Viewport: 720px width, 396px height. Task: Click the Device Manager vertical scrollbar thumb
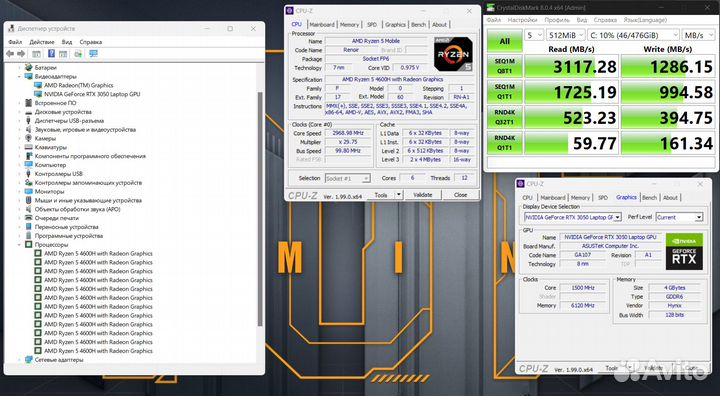point(260,209)
